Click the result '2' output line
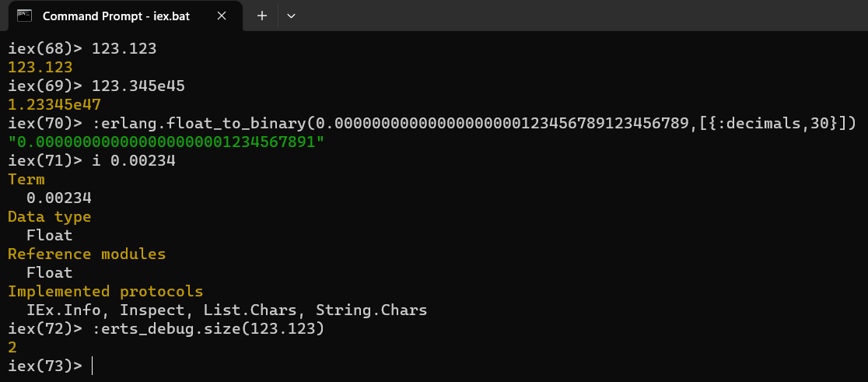This screenshot has width=868, height=382. pos(12,348)
